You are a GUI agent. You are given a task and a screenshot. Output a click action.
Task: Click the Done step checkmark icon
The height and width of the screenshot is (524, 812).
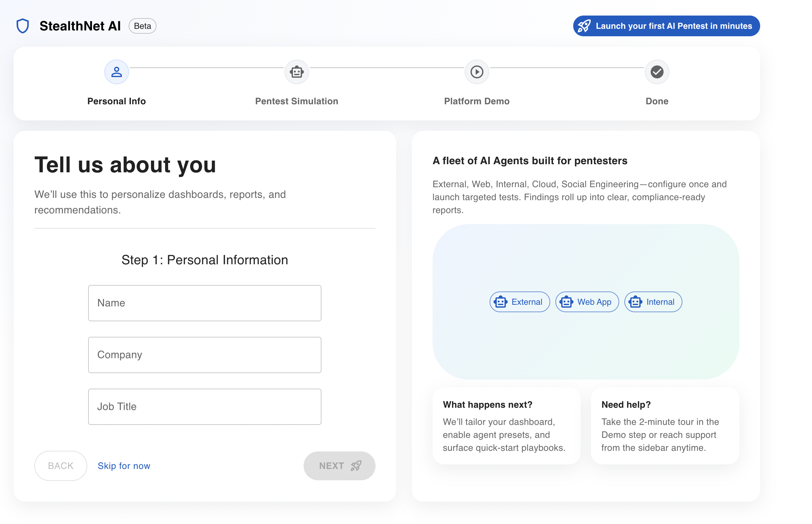[x=657, y=72]
